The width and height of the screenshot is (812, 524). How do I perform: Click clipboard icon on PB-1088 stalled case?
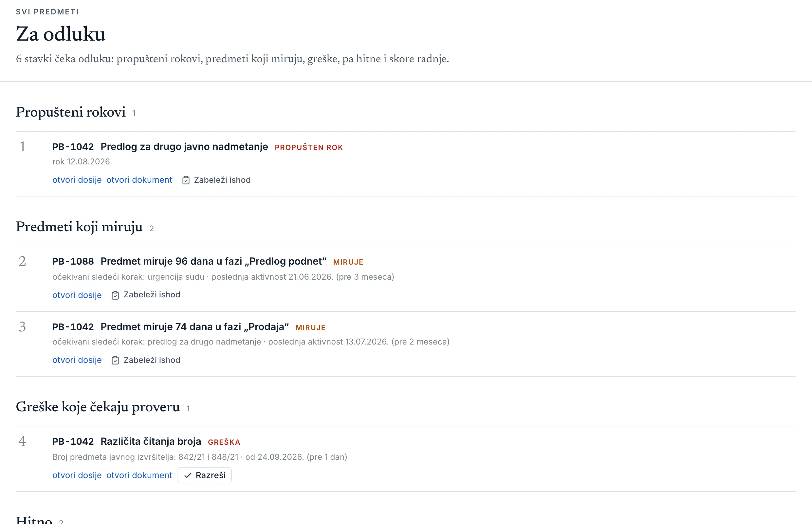(x=115, y=295)
